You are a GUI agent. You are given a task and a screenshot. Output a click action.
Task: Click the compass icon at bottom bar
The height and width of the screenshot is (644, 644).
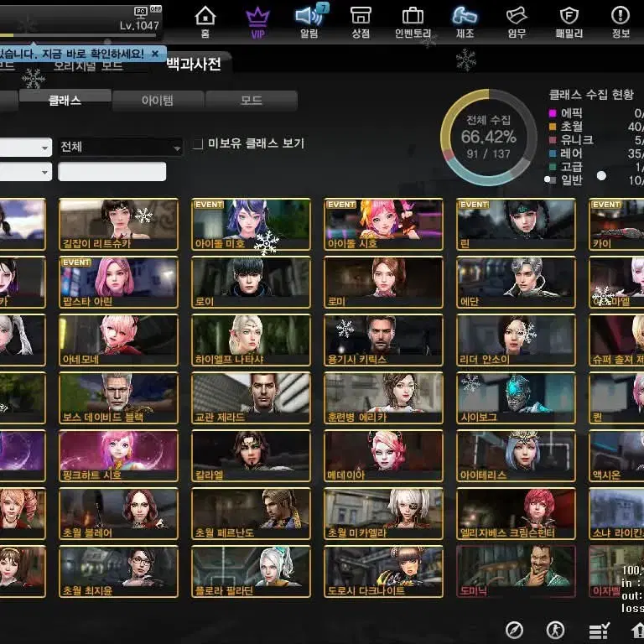click(514, 630)
